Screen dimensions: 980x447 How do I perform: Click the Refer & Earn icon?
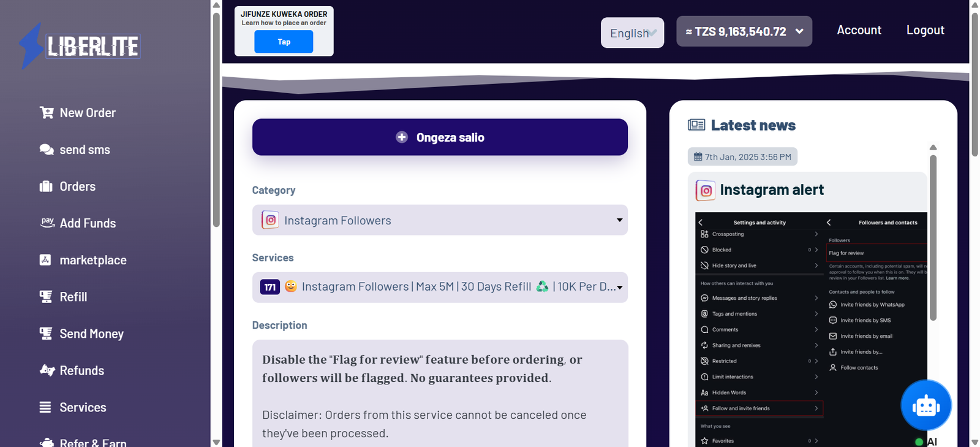47,442
